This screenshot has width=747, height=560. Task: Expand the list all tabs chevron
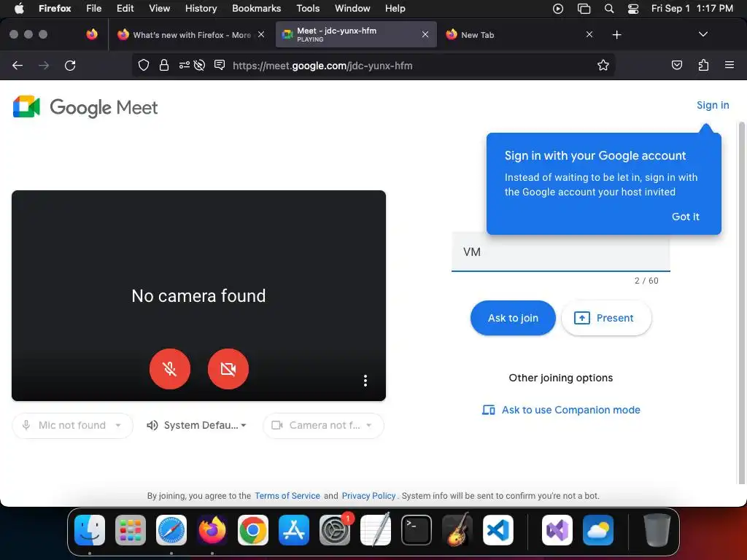coord(703,34)
